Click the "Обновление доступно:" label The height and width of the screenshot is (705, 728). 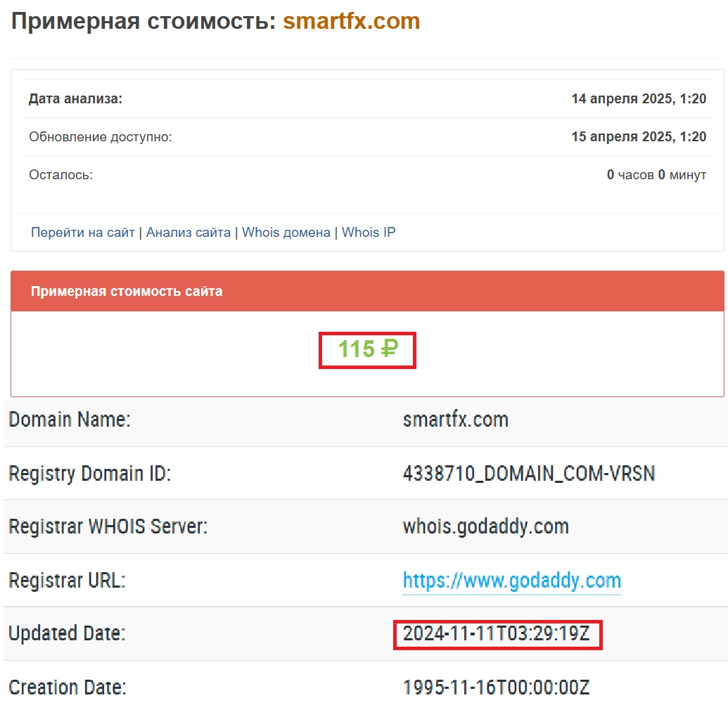(100, 137)
